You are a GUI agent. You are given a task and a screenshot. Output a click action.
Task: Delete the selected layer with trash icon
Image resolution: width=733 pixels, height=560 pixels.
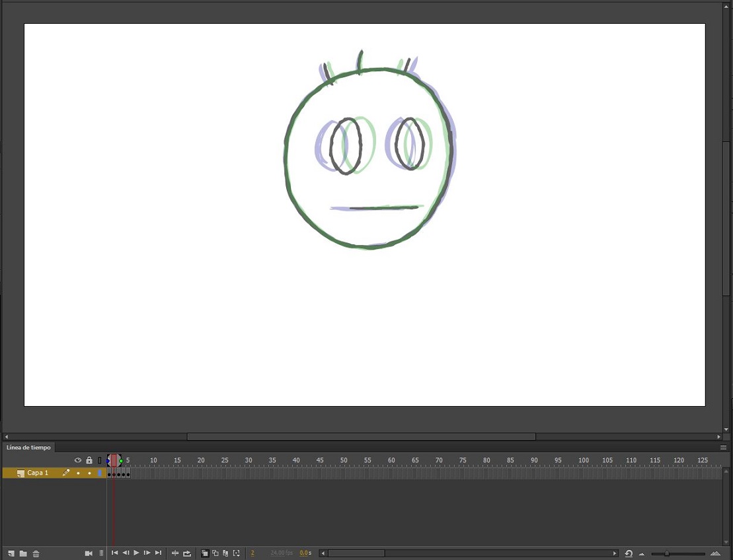click(35, 553)
